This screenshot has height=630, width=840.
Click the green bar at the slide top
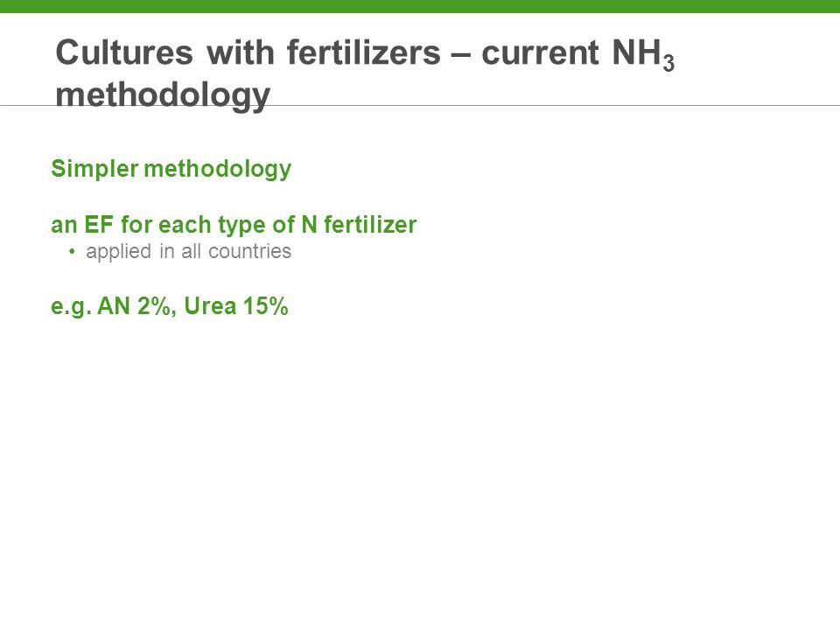(420, 6)
